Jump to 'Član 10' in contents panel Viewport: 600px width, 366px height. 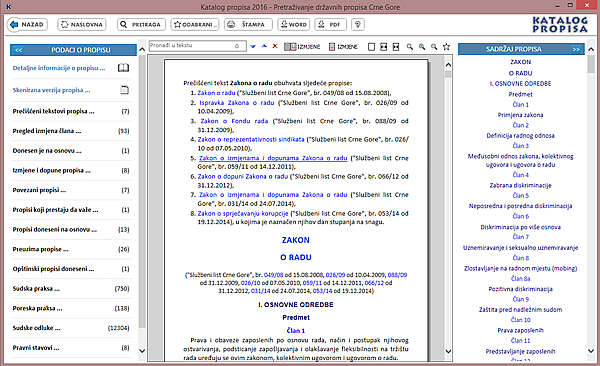point(520,320)
